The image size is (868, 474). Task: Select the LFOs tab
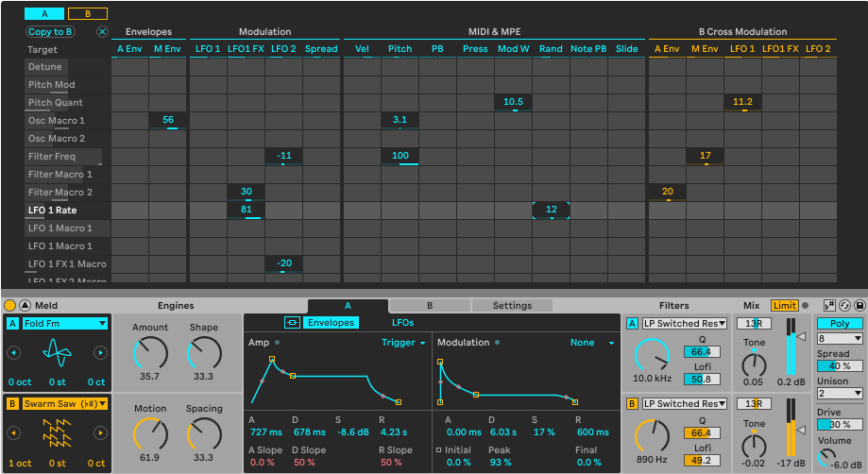(403, 323)
